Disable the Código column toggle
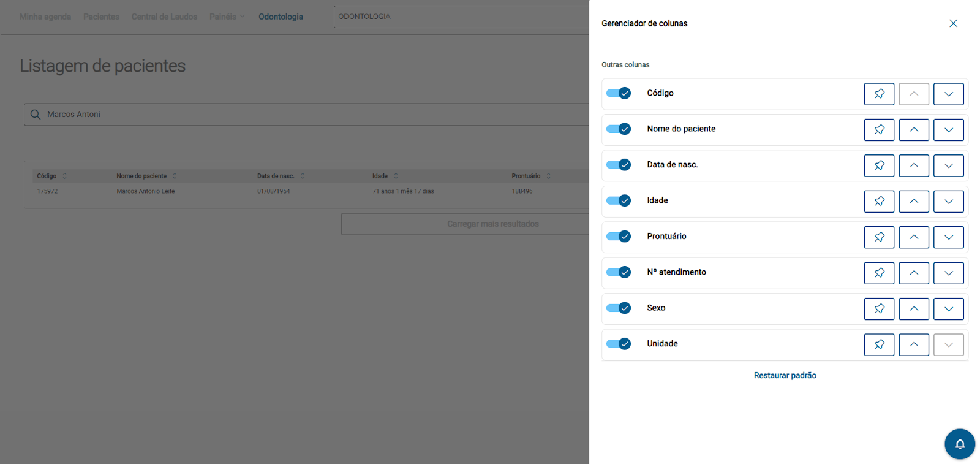This screenshot has height=464, width=980. (x=619, y=93)
